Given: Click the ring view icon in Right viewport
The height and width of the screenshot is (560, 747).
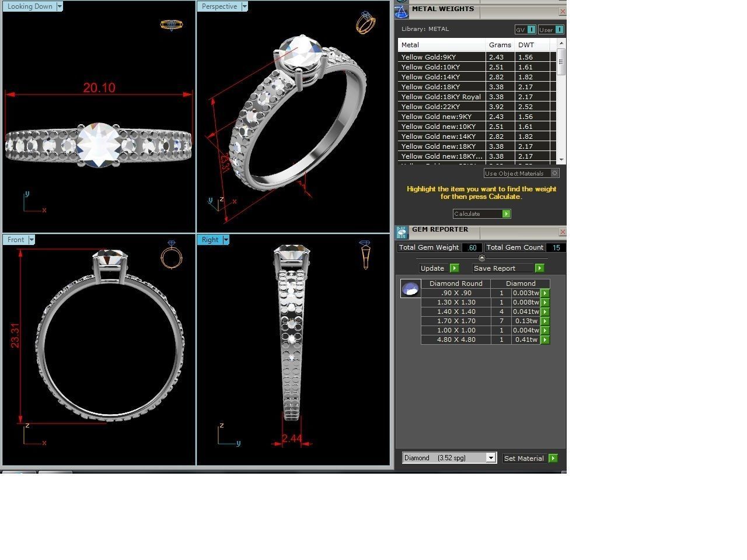Looking at the screenshot, I should click(x=365, y=254).
